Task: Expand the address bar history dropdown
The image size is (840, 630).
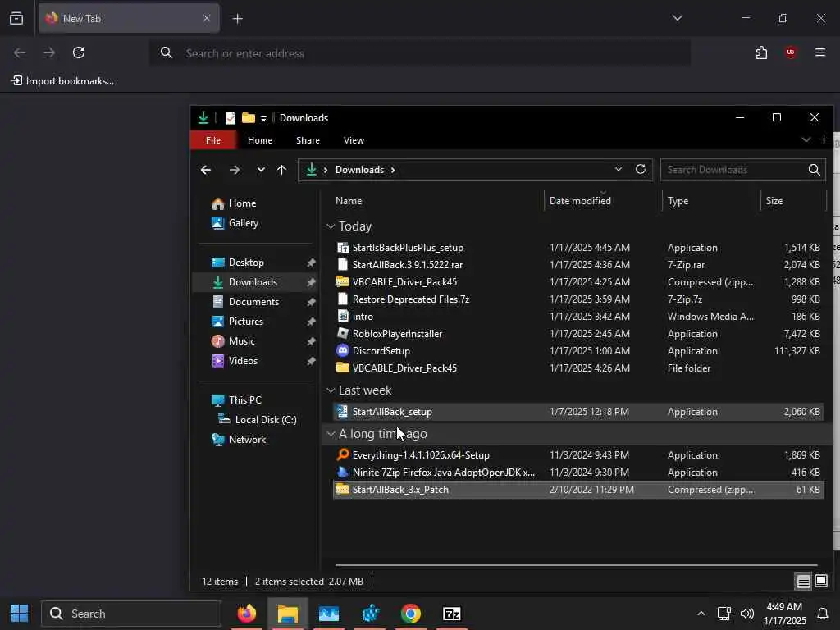Action: [x=619, y=169]
